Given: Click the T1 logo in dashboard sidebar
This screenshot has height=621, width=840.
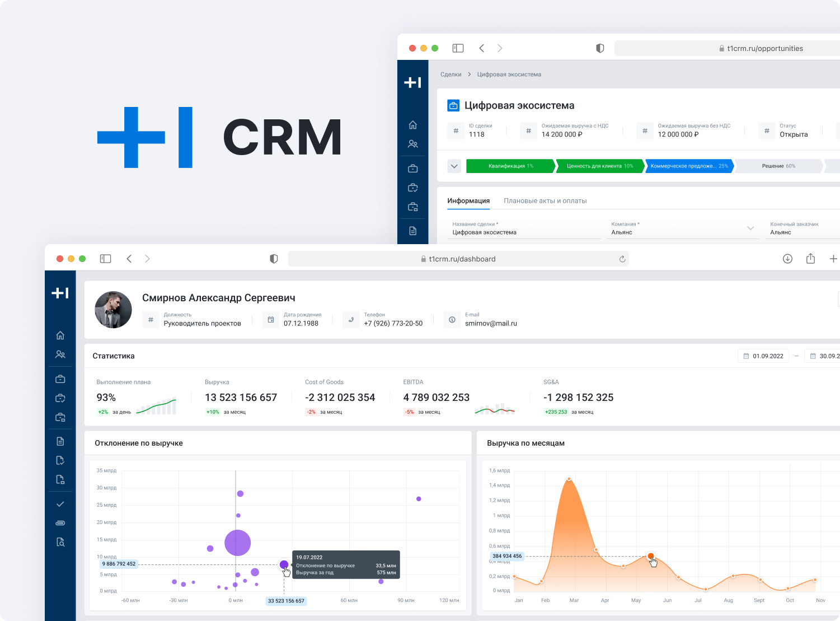Looking at the screenshot, I should (60, 292).
